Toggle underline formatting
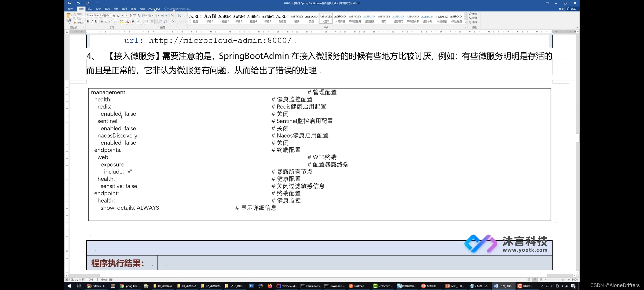The width and height of the screenshot is (644, 290). (96, 21)
